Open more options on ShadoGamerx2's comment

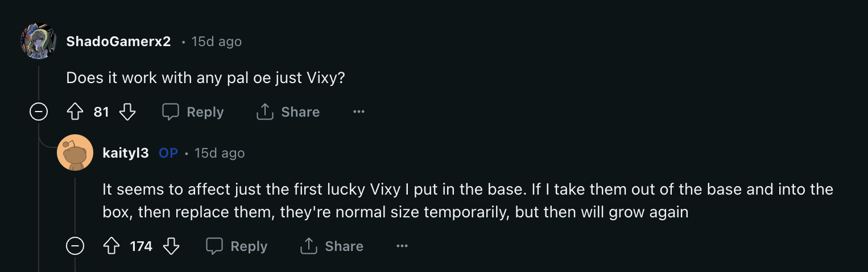[358, 112]
